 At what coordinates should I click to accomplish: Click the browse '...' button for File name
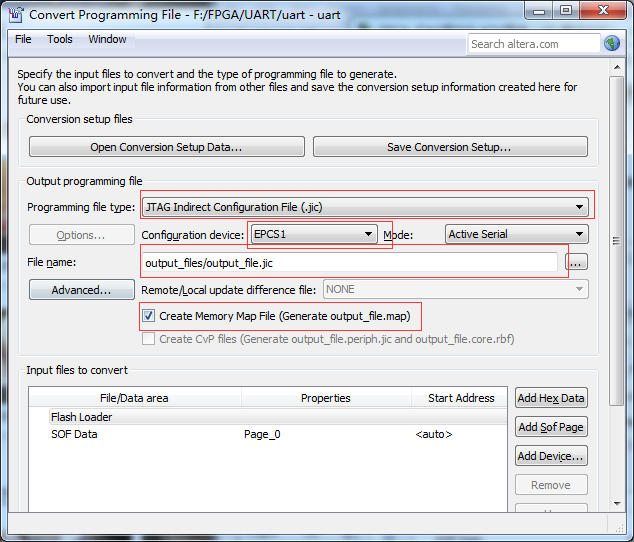576,262
